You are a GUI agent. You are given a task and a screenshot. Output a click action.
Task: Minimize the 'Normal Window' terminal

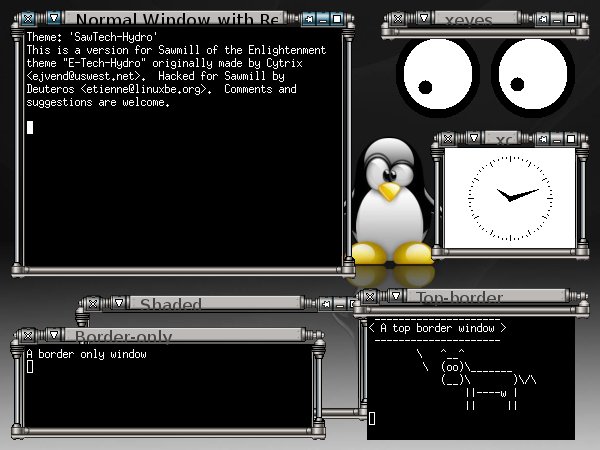point(323,19)
